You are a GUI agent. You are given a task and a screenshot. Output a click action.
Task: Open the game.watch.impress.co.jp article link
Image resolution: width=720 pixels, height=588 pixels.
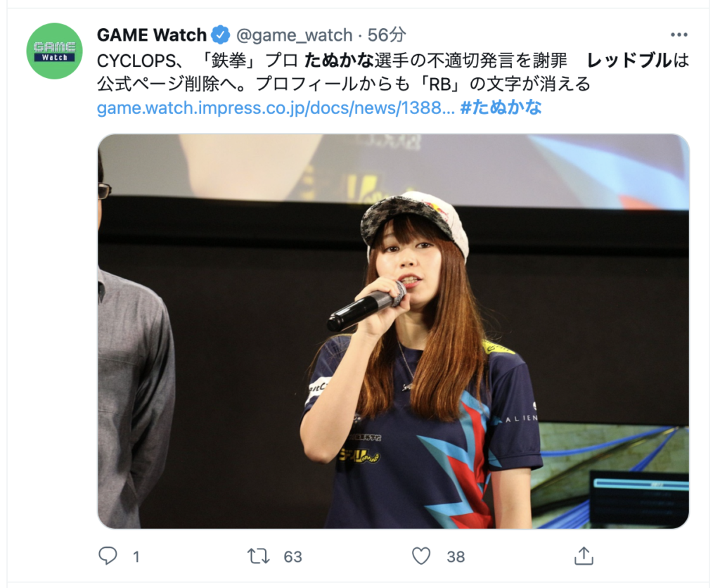click(276, 108)
